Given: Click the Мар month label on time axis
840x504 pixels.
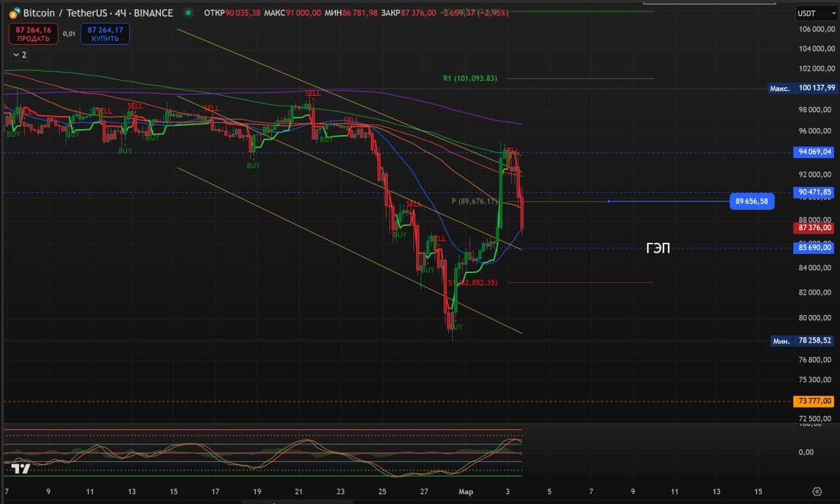Looking at the screenshot, I should [466, 491].
